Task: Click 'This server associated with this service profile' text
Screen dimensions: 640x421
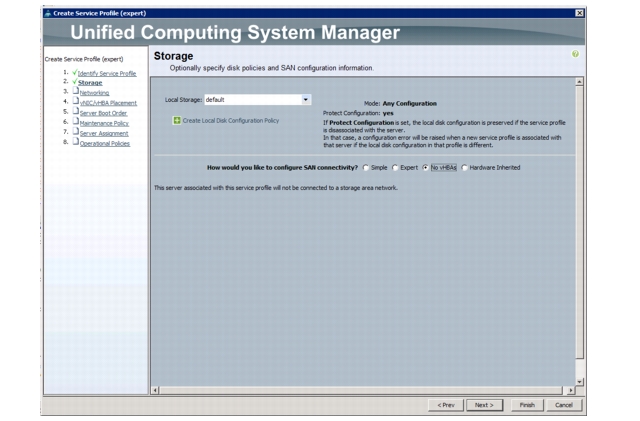Action: (276, 188)
